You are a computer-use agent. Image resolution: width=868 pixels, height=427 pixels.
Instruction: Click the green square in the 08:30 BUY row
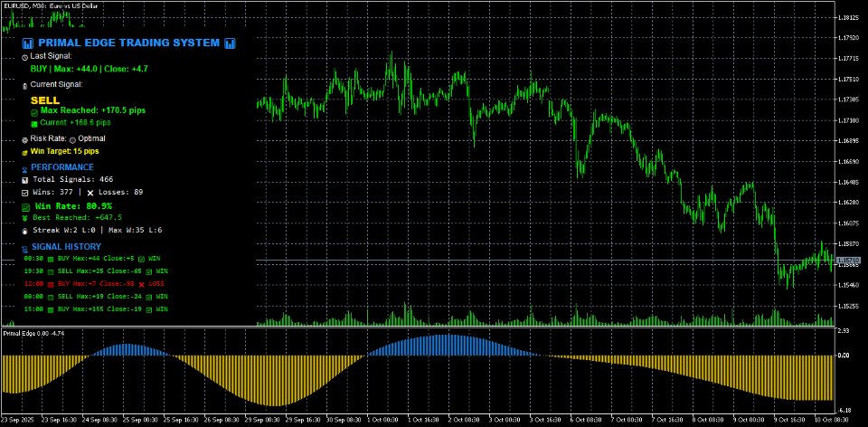51,260
